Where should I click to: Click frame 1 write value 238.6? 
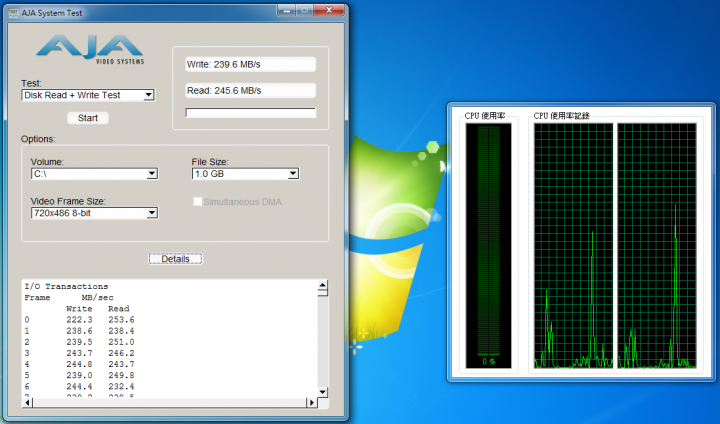(x=79, y=331)
